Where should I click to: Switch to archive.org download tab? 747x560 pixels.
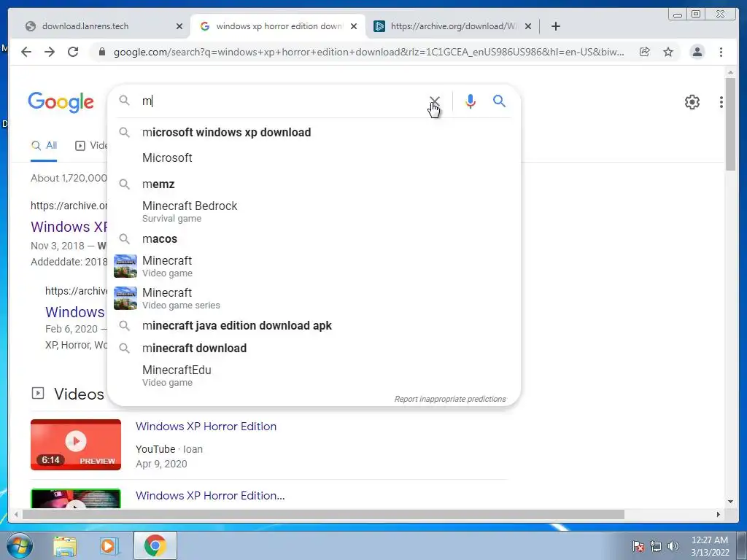(x=452, y=26)
